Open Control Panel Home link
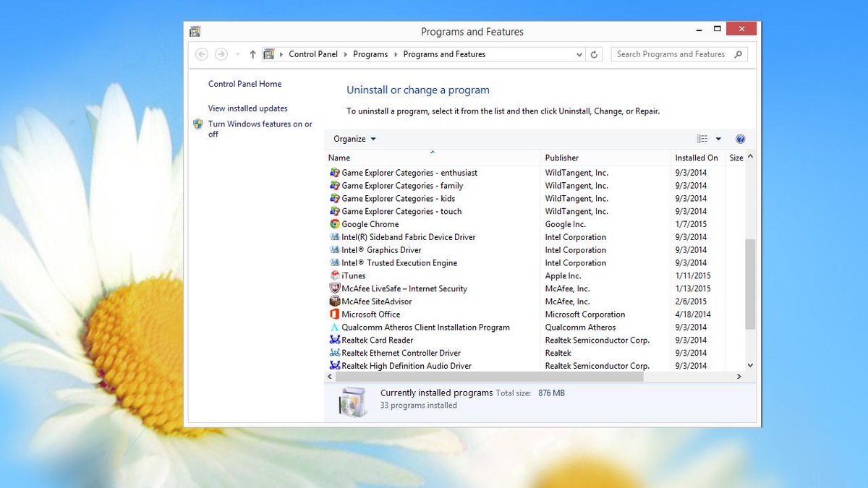Viewport: 868px width, 488px height. [244, 84]
